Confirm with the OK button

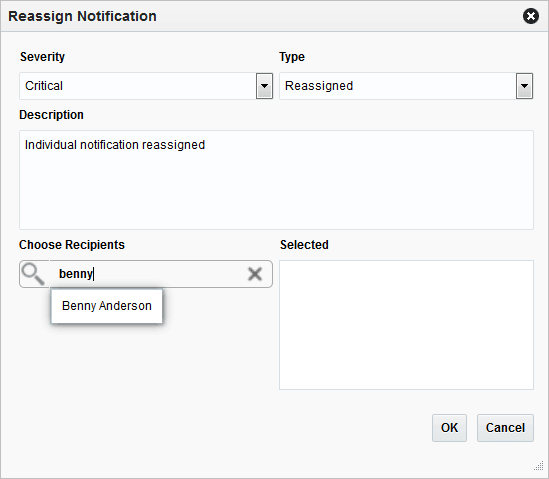point(449,428)
